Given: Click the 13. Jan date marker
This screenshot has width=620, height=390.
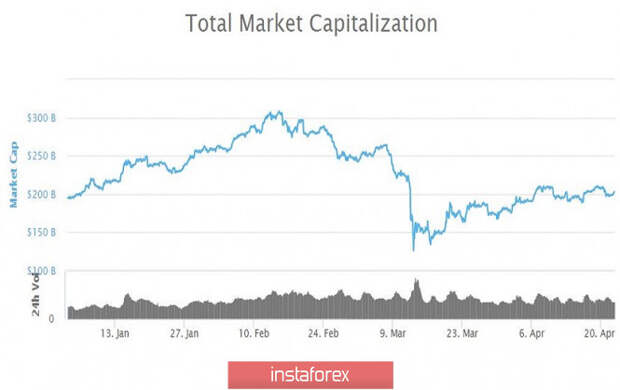Looking at the screenshot, I should point(115,333).
